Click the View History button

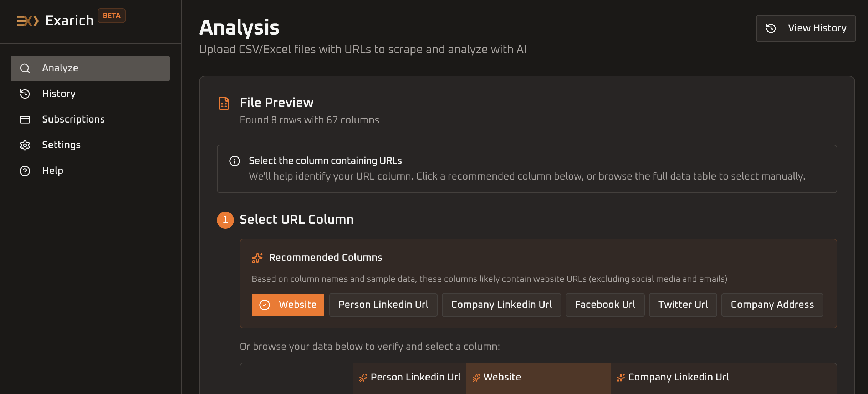[806, 28]
